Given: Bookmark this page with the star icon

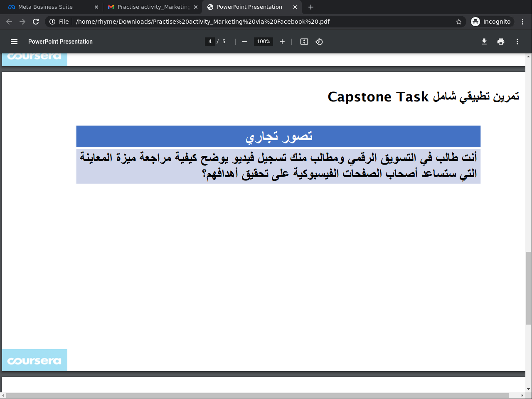Looking at the screenshot, I should tap(459, 22).
